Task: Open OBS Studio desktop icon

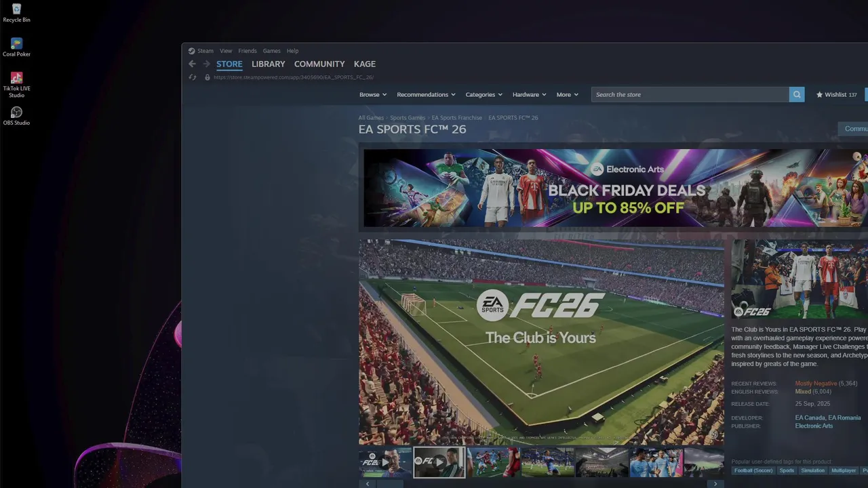Action: point(16,115)
